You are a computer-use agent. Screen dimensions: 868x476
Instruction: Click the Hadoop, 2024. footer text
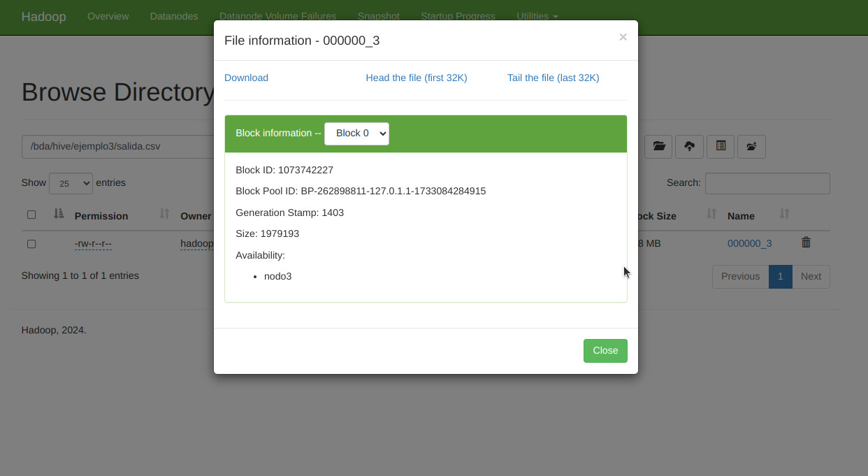click(54, 330)
